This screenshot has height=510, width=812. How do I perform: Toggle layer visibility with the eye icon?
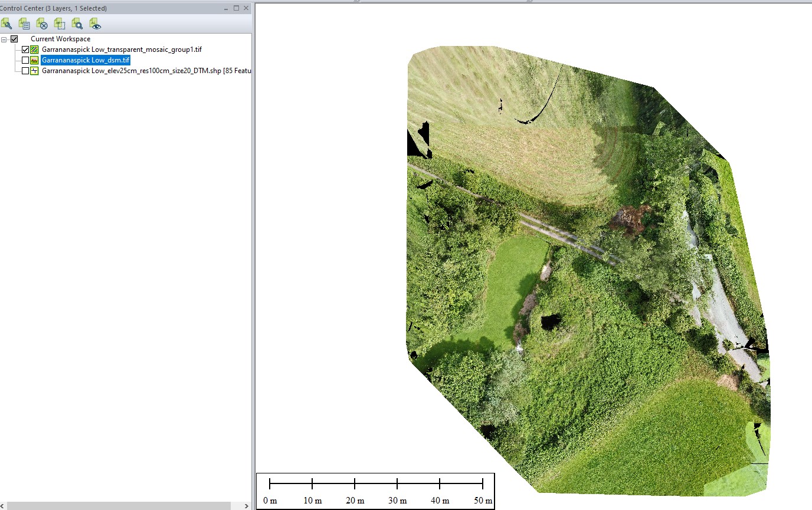(95, 24)
